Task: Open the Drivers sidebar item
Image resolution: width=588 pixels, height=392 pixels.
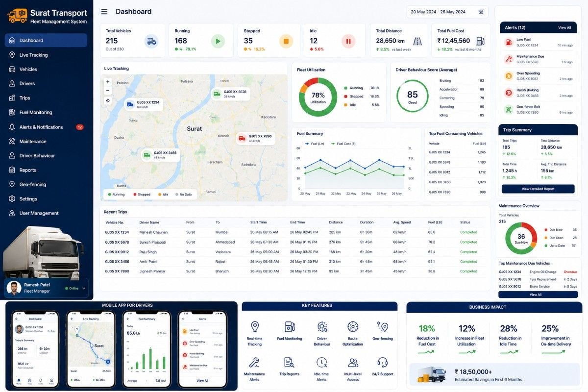Action: pyautogui.click(x=46, y=84)
